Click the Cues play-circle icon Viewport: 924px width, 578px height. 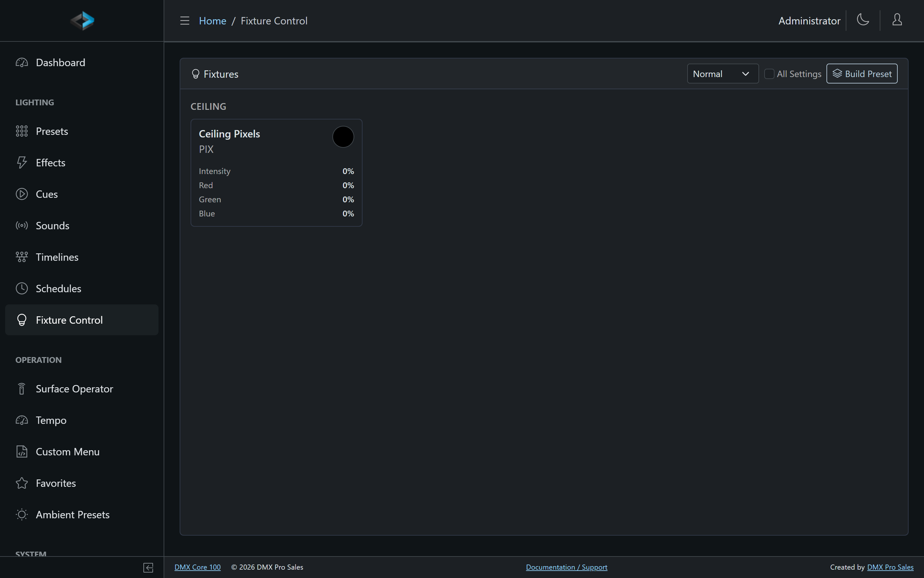tap(22, 194)
